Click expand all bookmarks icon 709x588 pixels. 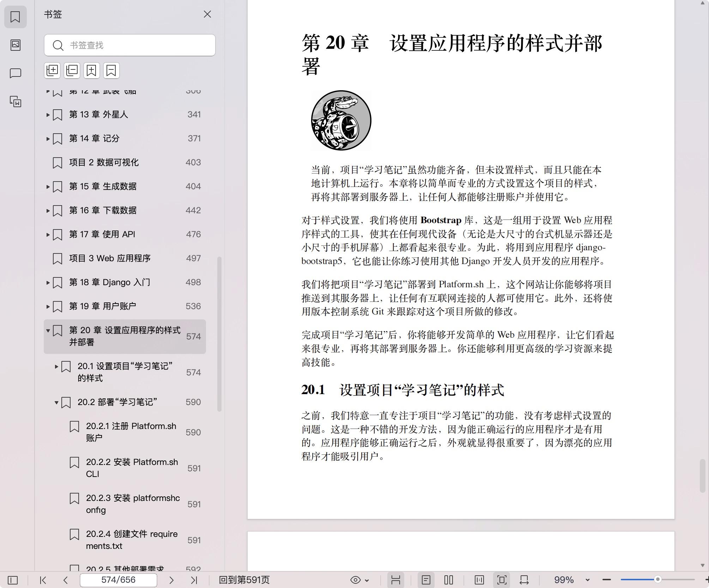(x=53, y=70)
